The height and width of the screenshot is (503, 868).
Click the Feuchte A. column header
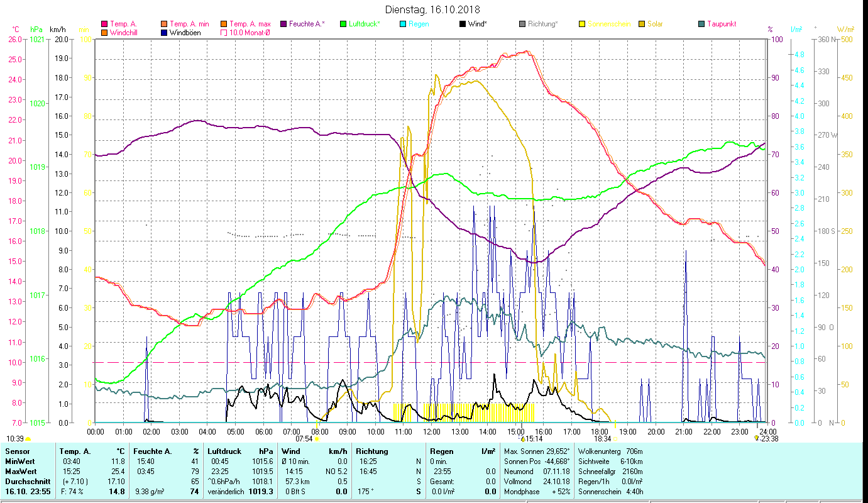[x=151, y=451]
